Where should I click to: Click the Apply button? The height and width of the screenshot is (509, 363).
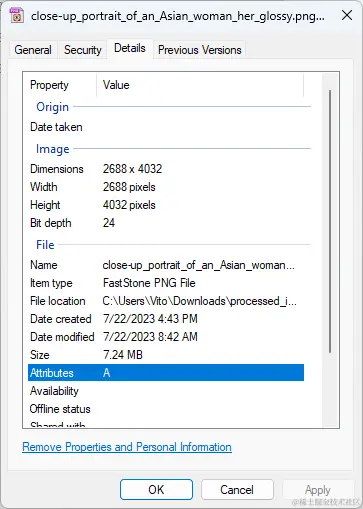[317, 490]
